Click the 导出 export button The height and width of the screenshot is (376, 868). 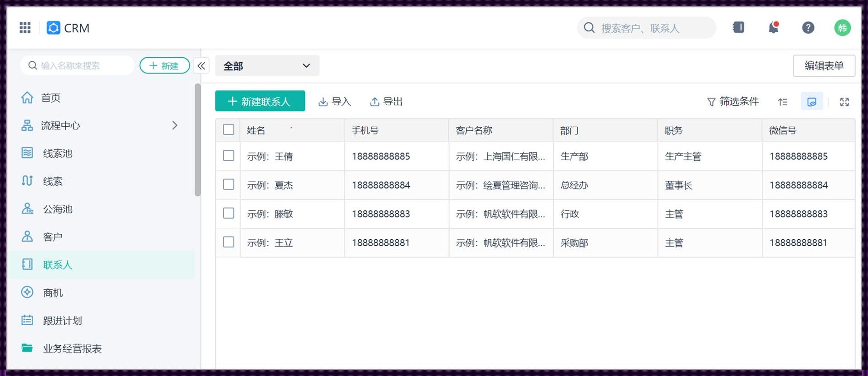point(386,102)
